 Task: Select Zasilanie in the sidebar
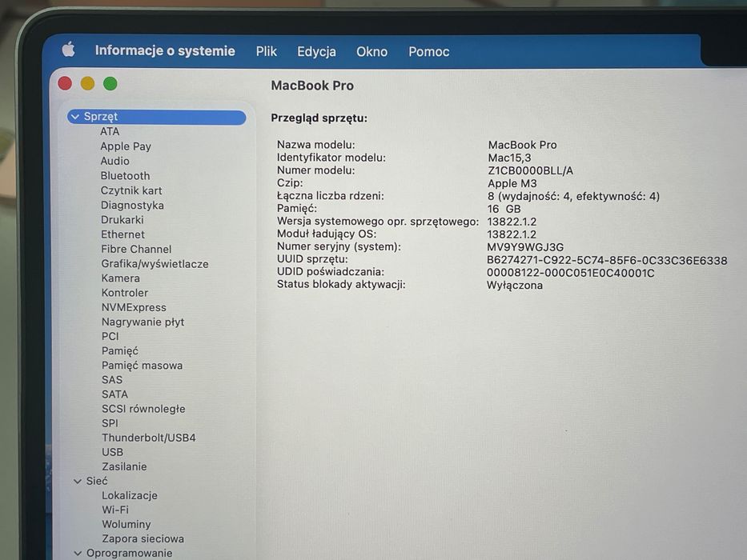[124, 466]
